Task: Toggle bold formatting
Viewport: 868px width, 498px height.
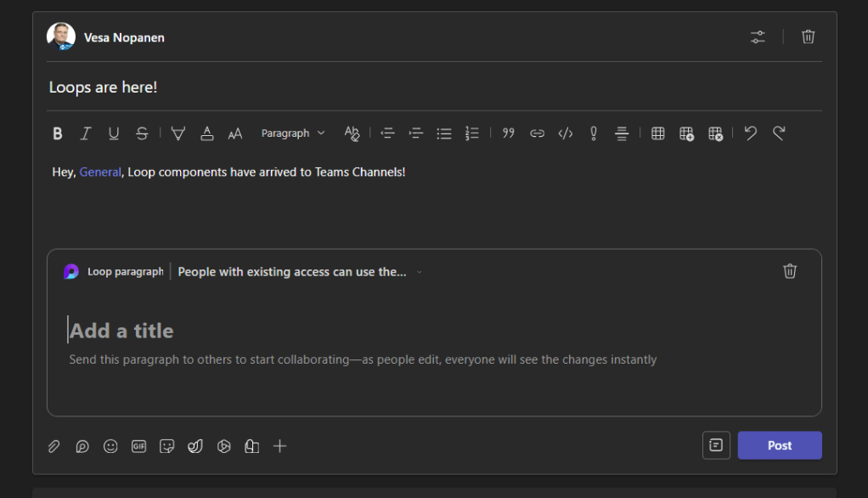Action: pos(58,133)
